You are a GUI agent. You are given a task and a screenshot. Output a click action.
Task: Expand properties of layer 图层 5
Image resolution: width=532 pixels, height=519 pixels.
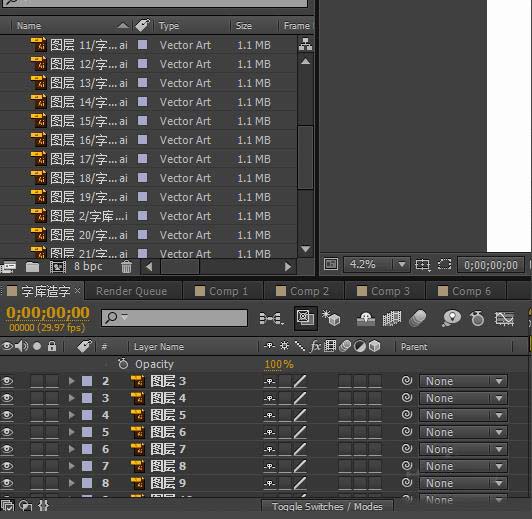(71, 415)
